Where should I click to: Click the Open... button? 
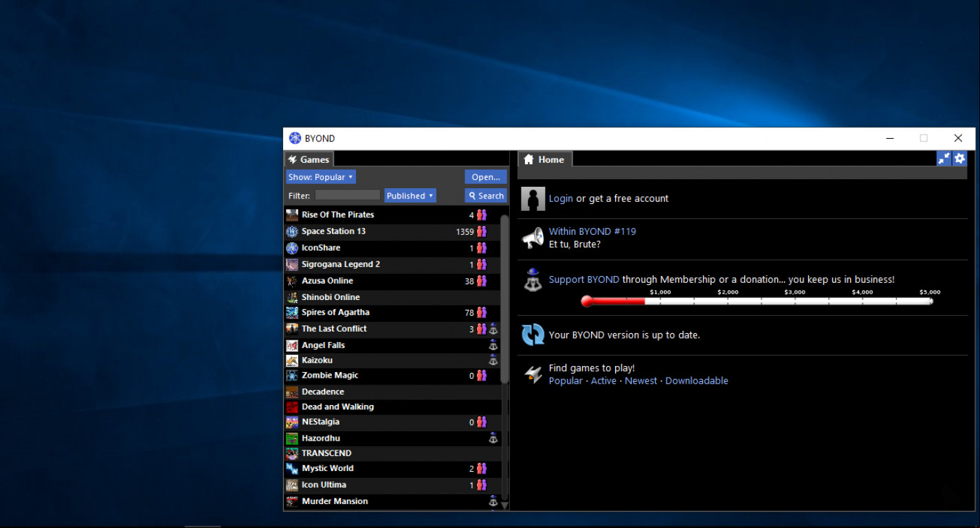[486, 177]
